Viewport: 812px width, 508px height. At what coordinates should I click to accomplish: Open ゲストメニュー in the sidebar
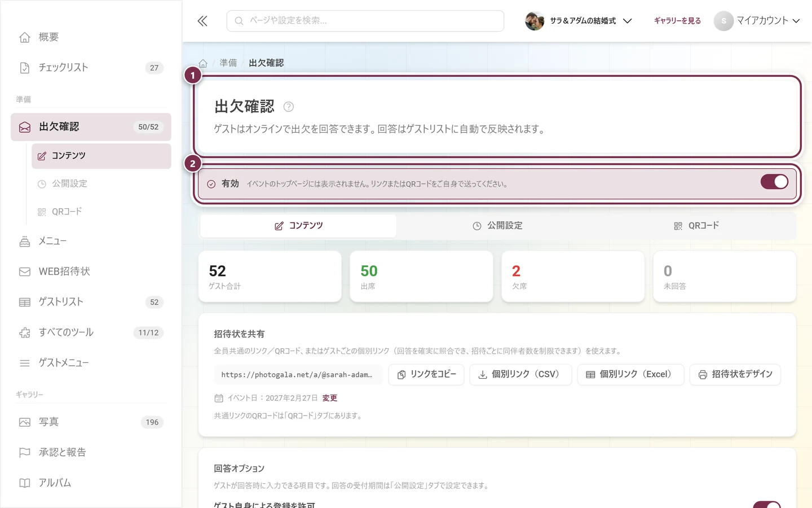pyautogui.click(x=91, y=363)
